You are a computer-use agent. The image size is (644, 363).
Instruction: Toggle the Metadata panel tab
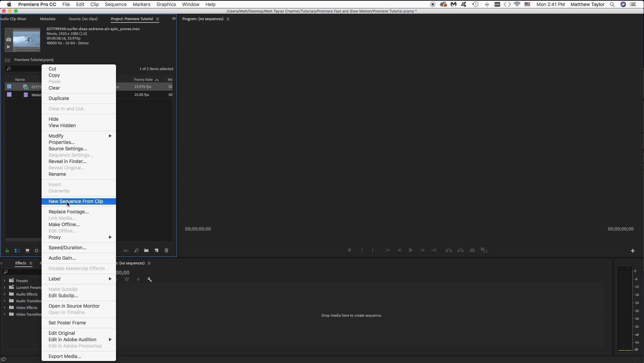47,18
